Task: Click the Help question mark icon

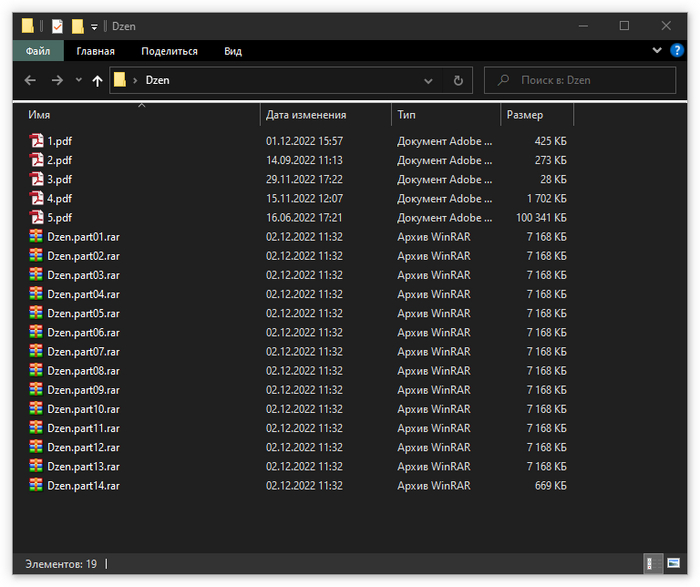Action: (675, 50)
